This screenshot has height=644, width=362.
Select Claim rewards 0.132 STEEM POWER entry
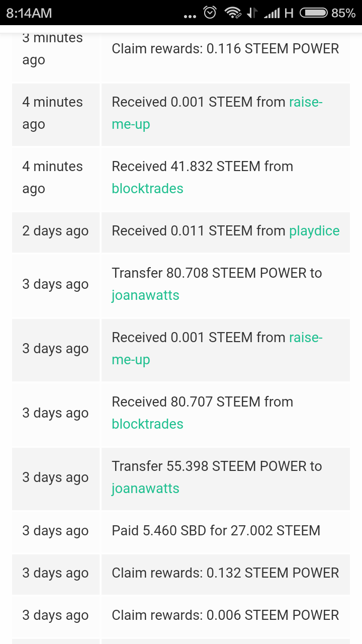tap(225, 573)
